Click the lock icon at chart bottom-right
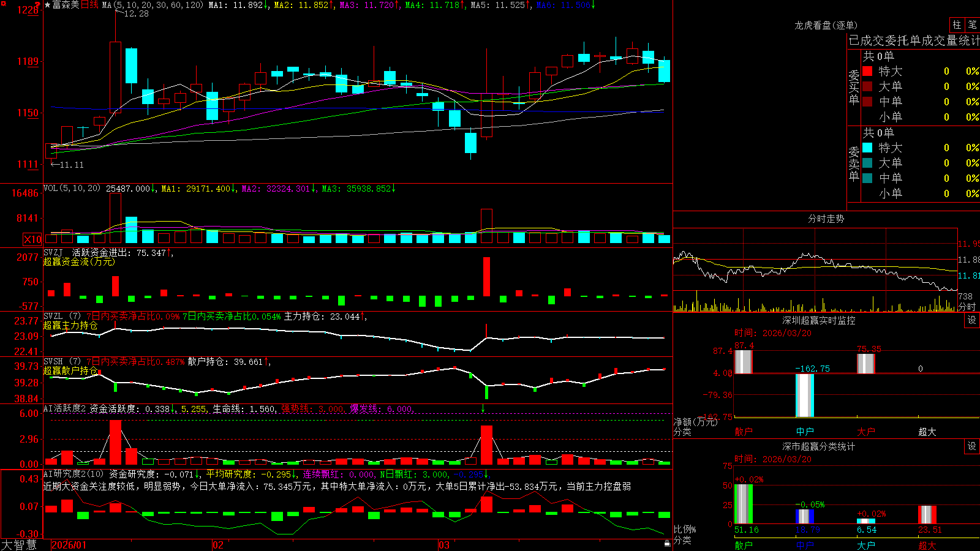 (667, 543)
